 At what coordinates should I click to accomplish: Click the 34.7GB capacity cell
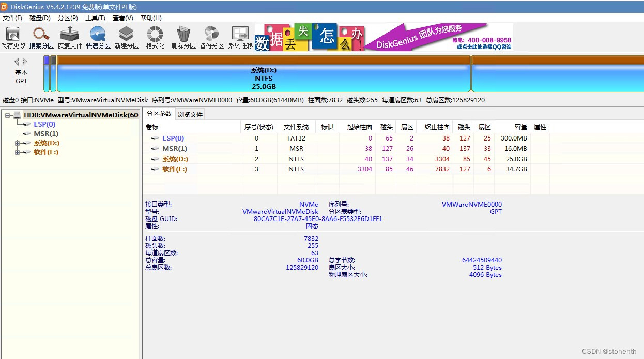pos(516,169)
